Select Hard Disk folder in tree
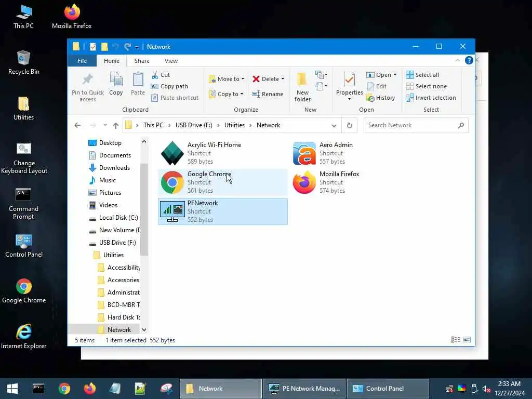Viewport: 532px width, 399px height. tap(118, 317)
